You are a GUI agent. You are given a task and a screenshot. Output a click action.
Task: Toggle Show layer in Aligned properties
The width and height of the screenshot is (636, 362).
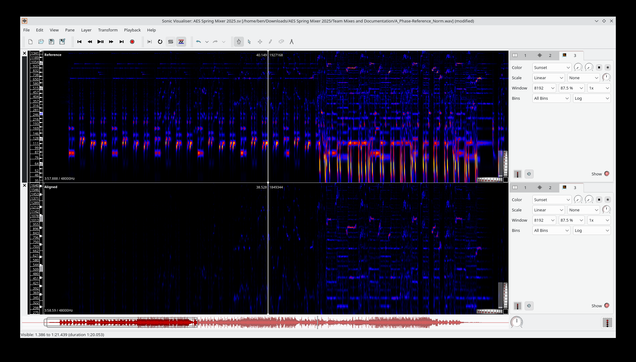pos(606,306)
